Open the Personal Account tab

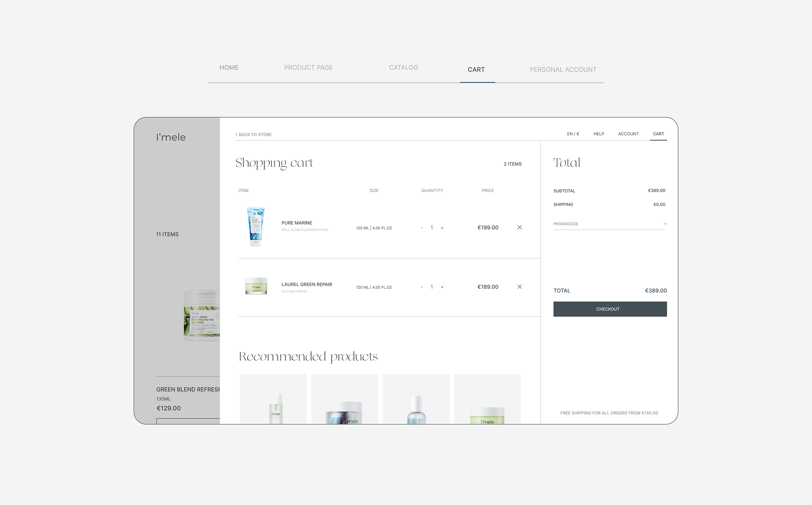click(563, 70)
